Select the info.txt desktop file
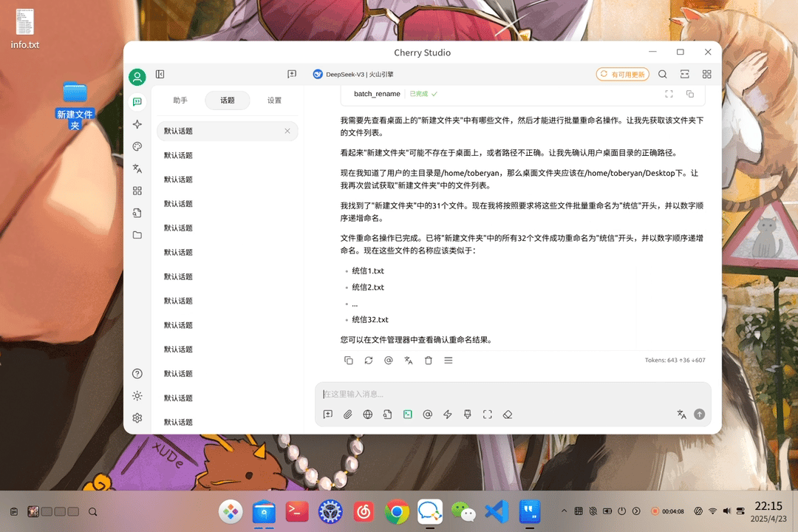Screen dimensions: 798x532 [25, 29]
